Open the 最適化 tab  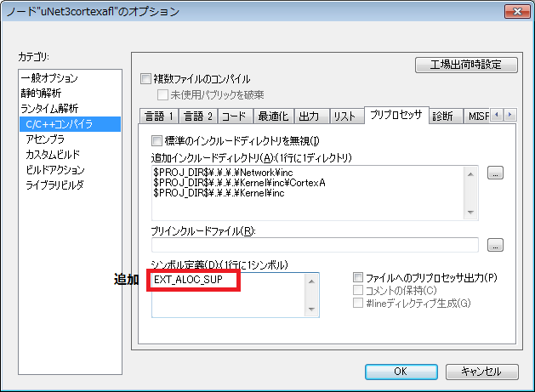(x=273, y=116)
